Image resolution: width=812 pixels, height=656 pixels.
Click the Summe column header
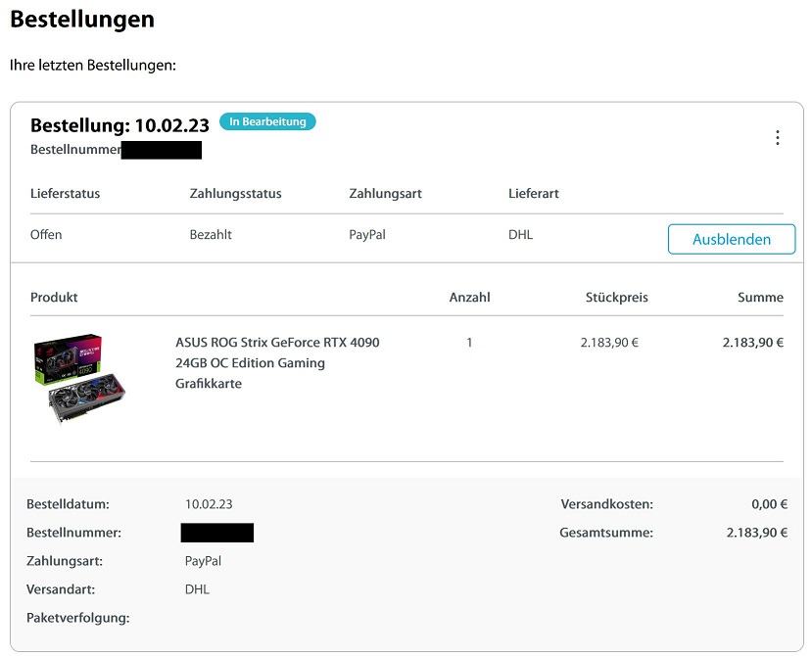[x=760, y=298]
